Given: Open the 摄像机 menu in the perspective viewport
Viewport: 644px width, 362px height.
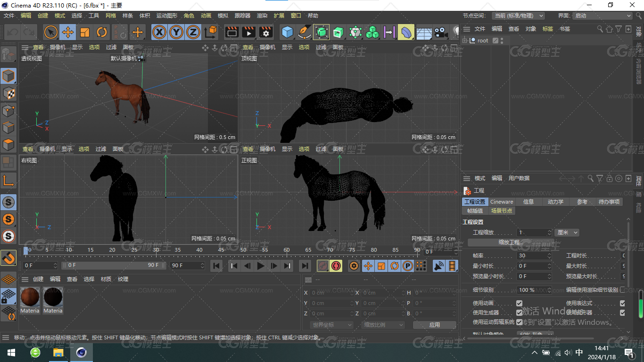Looking at the screenshot, I should pos(58,47).
